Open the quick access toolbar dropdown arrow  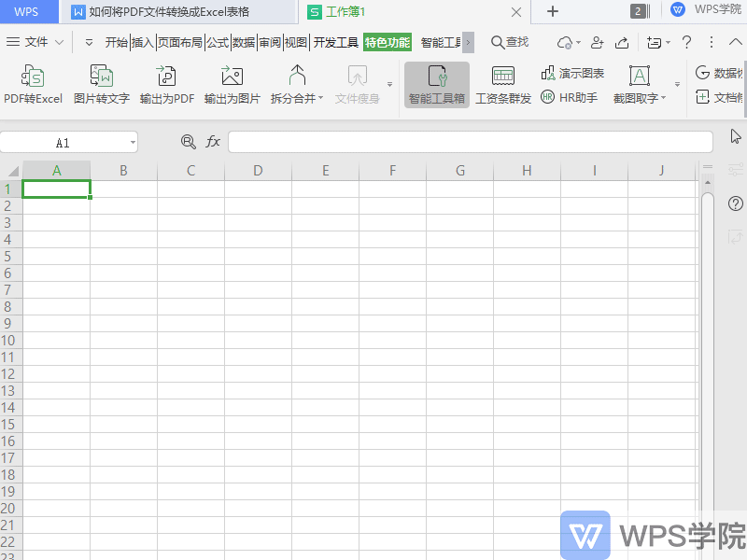[89, 42]
